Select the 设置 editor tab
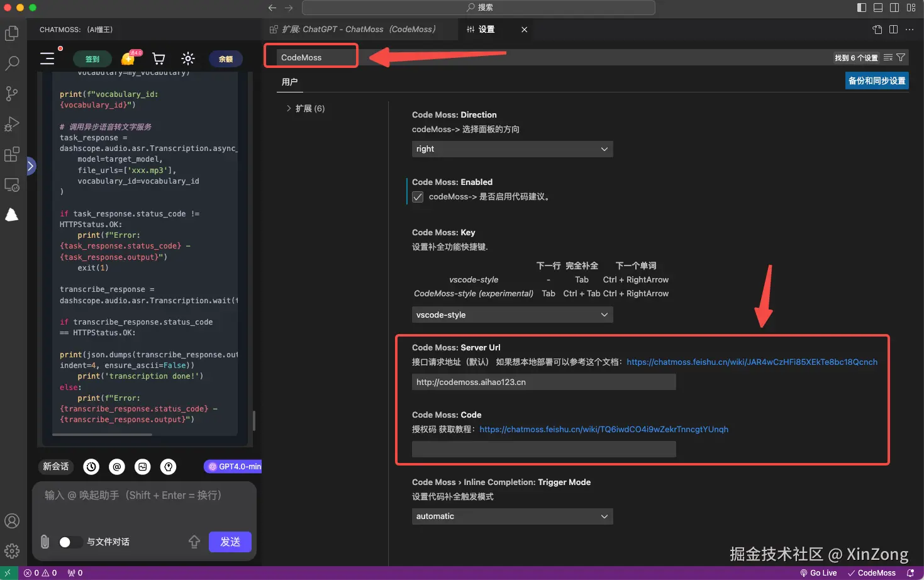The width and height of the screenshot is (924, 580). point(481,30)
